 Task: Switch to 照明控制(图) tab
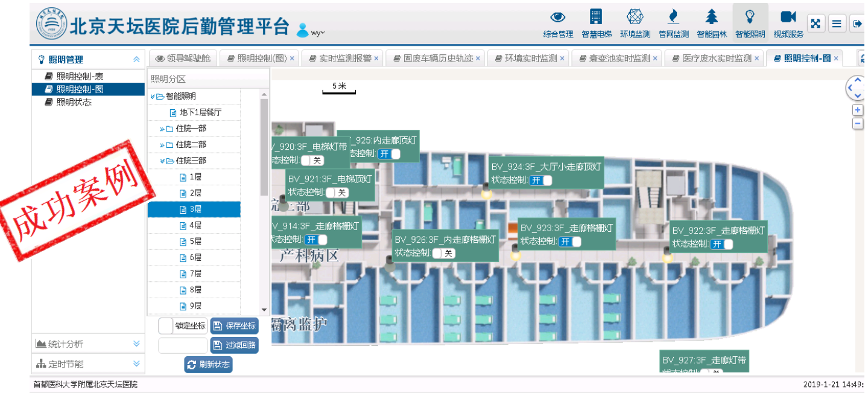point(262,59)
